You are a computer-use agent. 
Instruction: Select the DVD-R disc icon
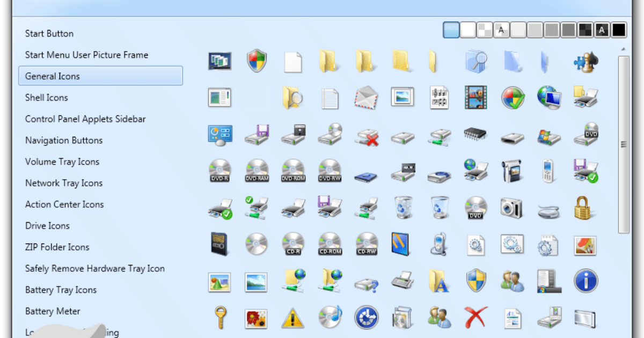[x=219, y=171]
